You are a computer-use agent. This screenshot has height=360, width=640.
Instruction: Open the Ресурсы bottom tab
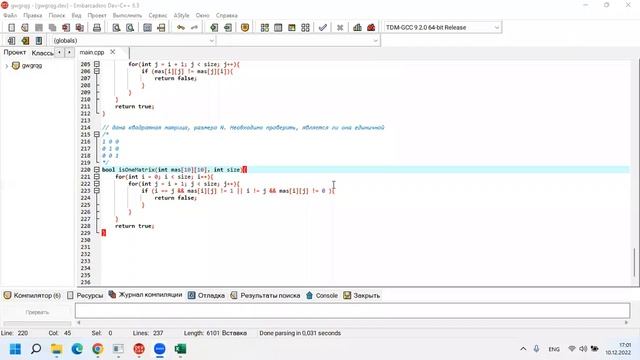(85, 295)
